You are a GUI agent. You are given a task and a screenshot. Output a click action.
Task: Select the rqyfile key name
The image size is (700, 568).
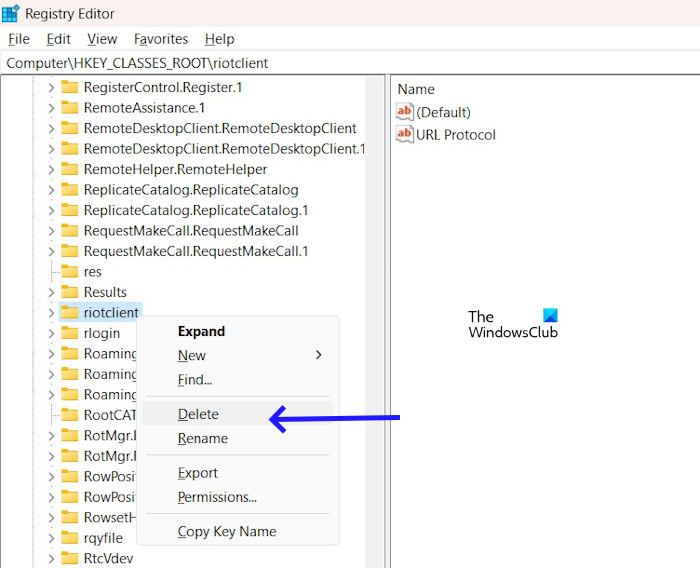pos(103,538)
